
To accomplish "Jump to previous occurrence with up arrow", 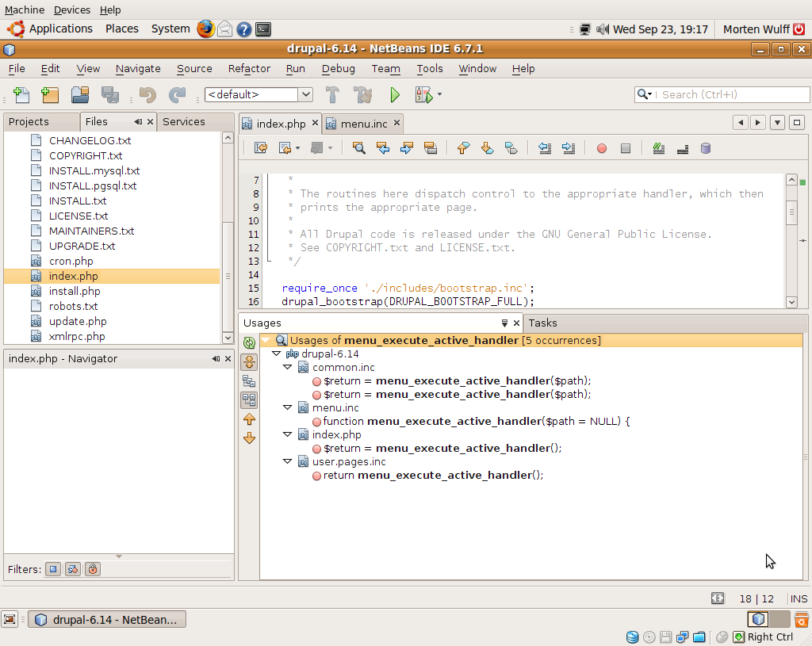I will (x=249, y=419).
